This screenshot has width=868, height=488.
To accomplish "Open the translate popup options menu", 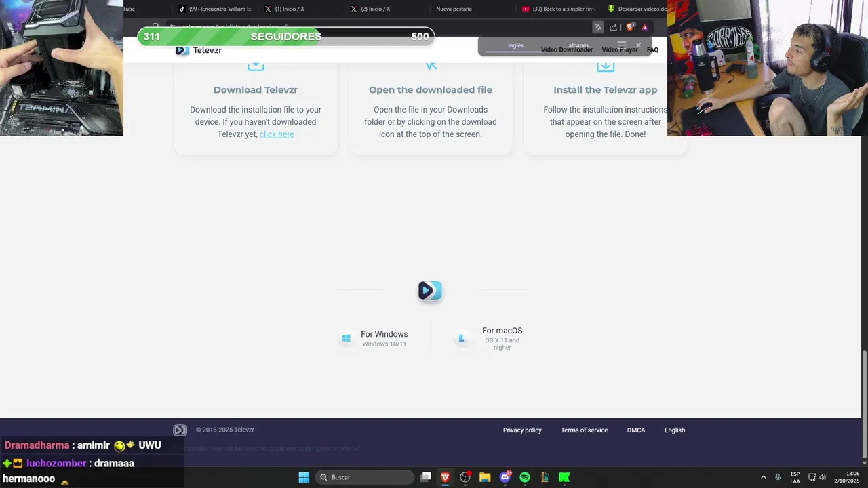I will point(621,45).
